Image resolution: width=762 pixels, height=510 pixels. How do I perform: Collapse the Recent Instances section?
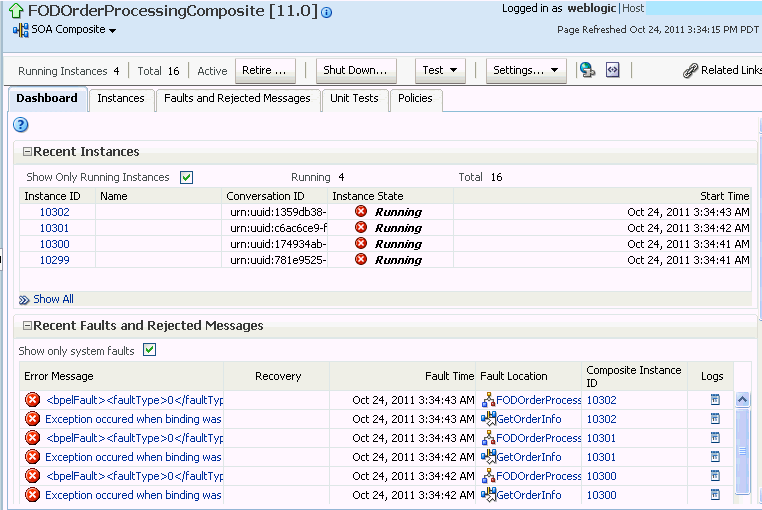26,152
